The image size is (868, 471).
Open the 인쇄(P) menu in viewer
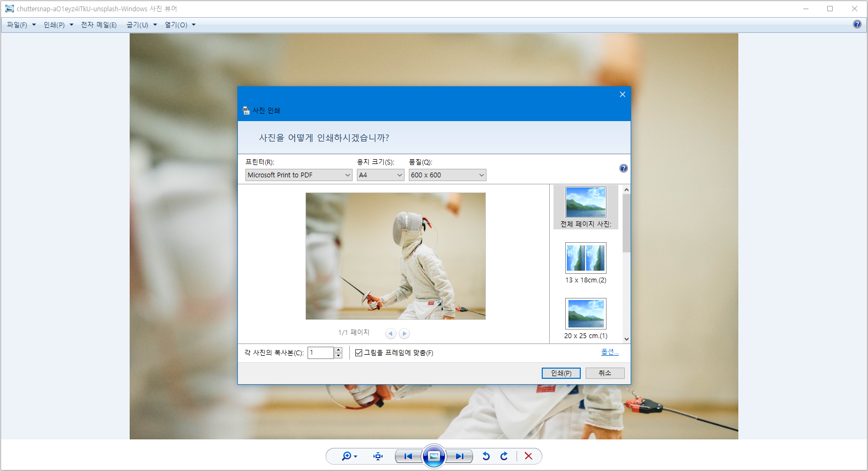pyautogui.click(x=58, y=25)
